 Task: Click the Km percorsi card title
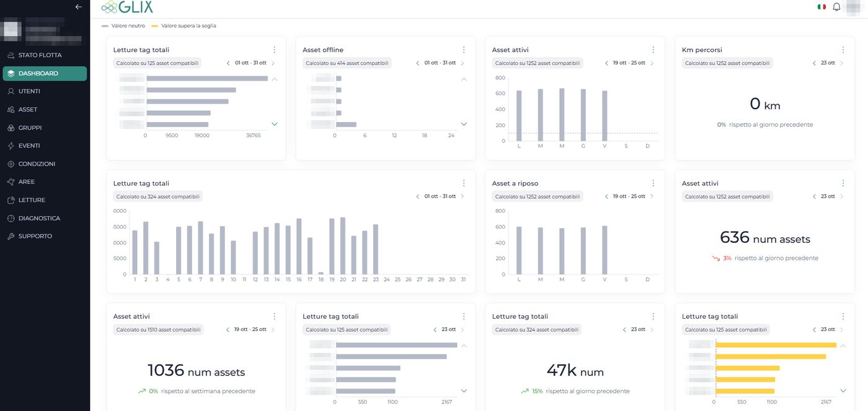(702, 50)
